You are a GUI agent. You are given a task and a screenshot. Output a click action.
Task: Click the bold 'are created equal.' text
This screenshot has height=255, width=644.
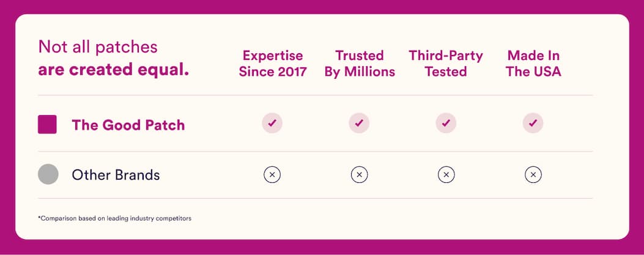tap(113, 69)
